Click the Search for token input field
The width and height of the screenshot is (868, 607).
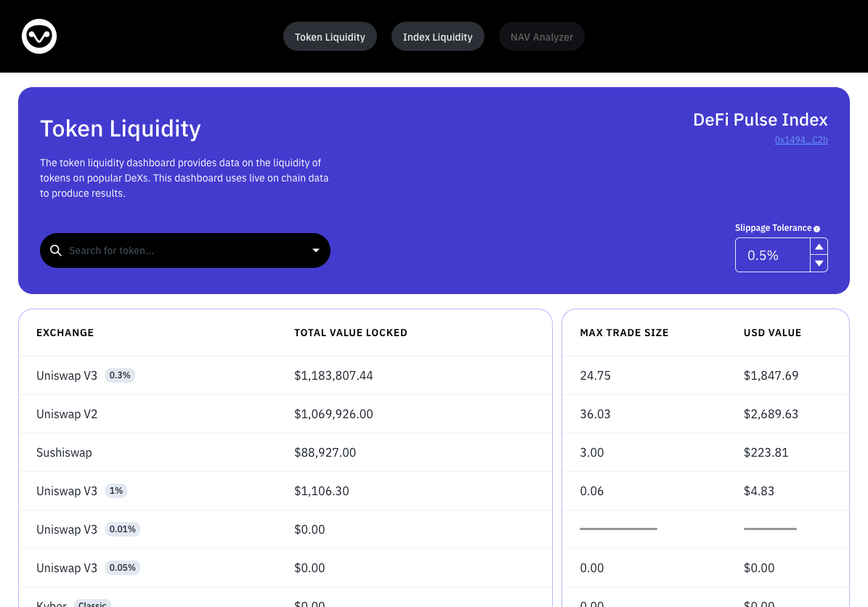click(182, 250)
